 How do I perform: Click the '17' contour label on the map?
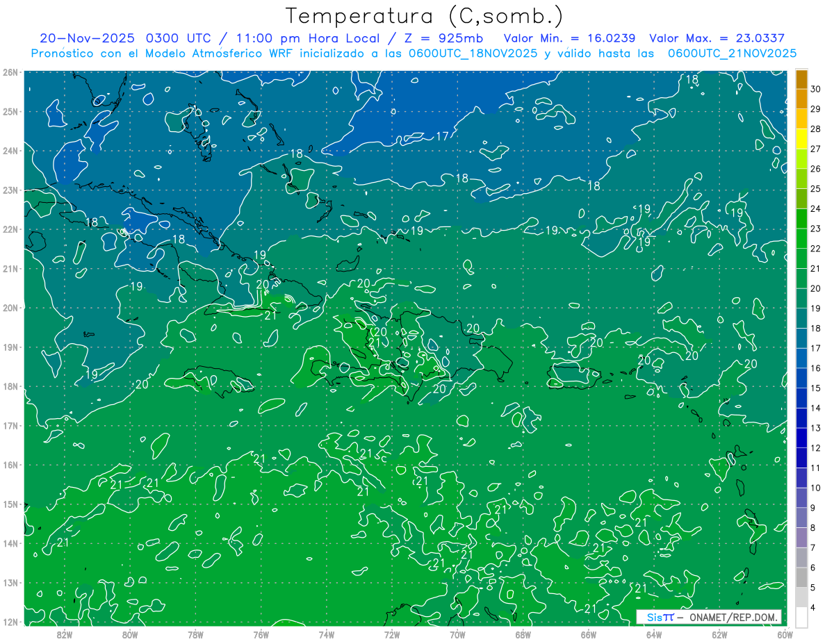coord(442,135)
